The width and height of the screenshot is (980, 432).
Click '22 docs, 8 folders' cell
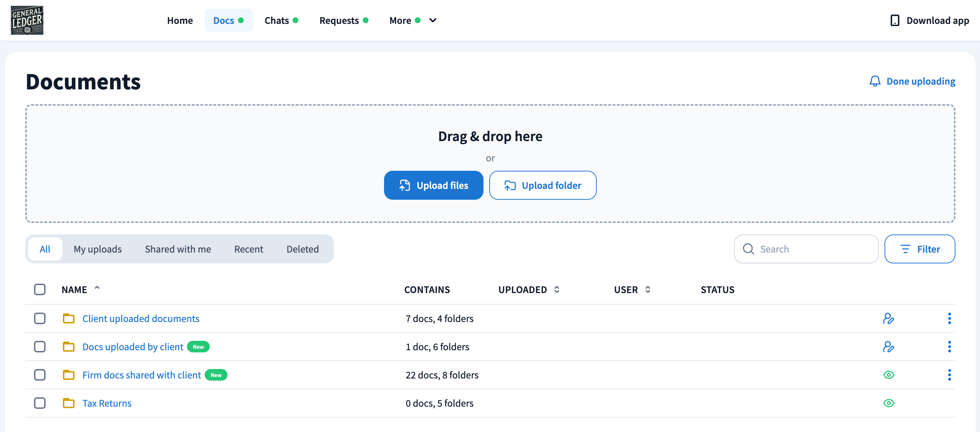442,374
